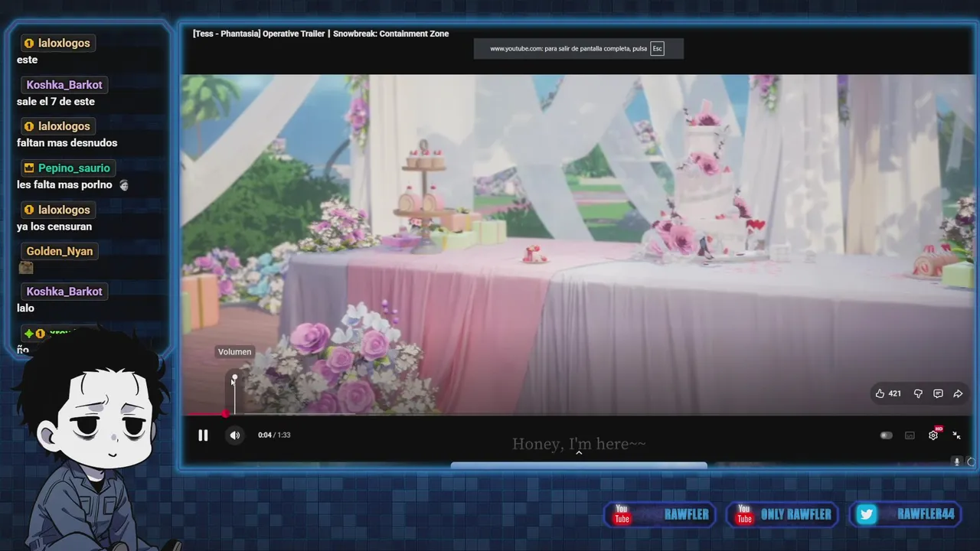Click the circular refresh icon at bottom corner
This screenshot has width=980, height=551.
click(972, 461)
